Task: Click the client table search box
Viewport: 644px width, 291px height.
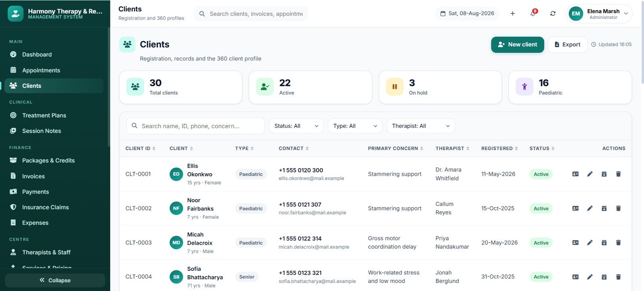Action: coord(196,126)
